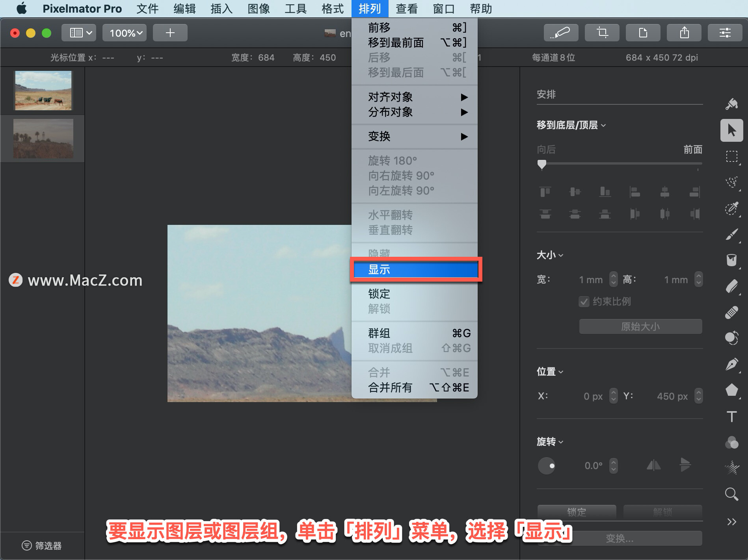The width and height of the screenshot is (748, 560).
Task: Open the 100% zoom dropdown
Action: (125, 33)
